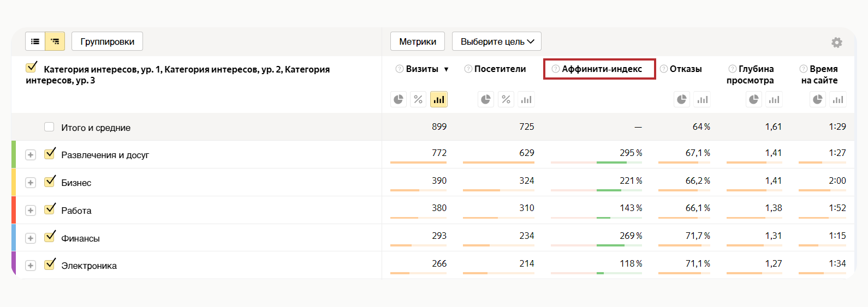Check the Итого и средние checkbox
Screen dimensions: 868x307
click(49, 127)
